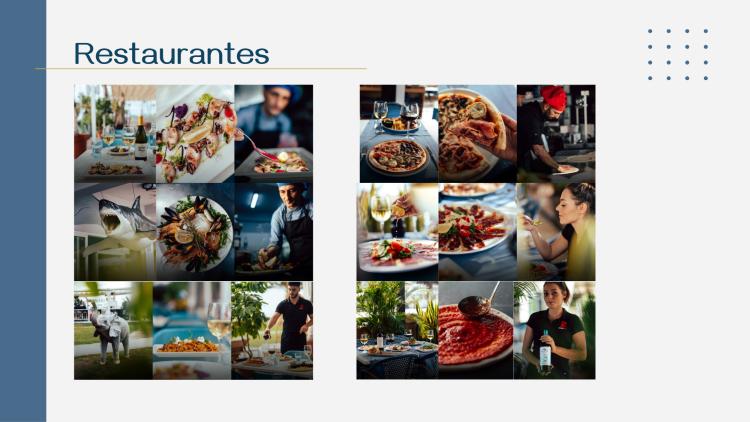
Task: Select the wine bottle on table photo
Action: pyautogui.click(x=115, y=133)
